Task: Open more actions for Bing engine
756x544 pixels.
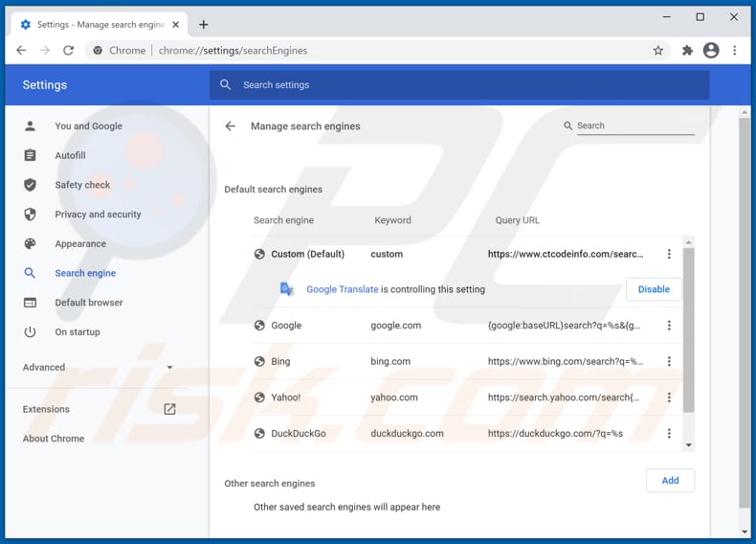Action: coord(669,361)
